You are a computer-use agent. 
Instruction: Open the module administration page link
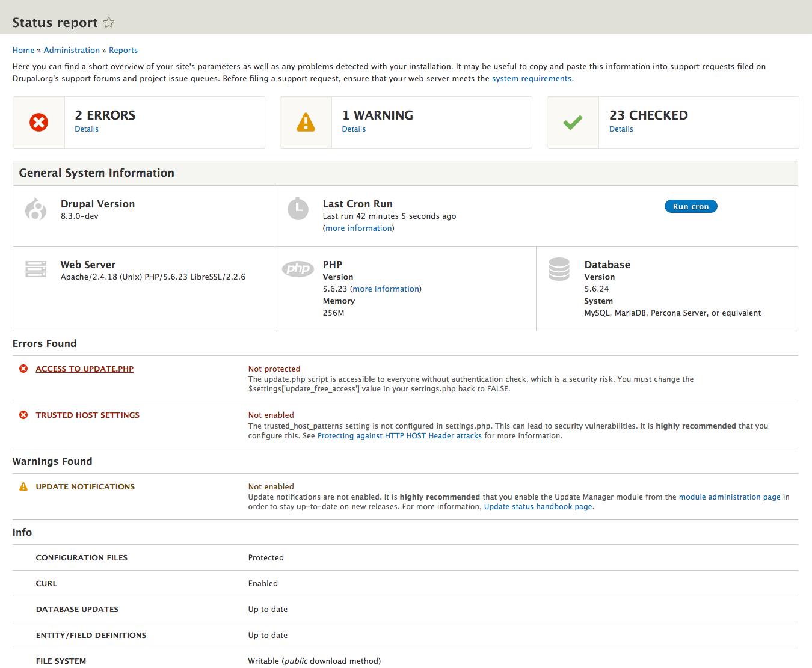[729, 497]
